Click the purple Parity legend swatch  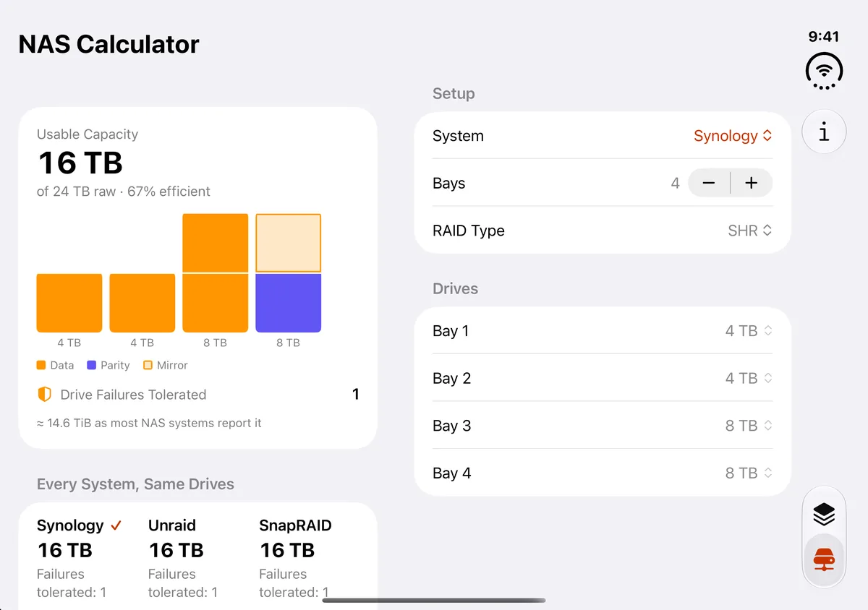(x=91, y=365)
